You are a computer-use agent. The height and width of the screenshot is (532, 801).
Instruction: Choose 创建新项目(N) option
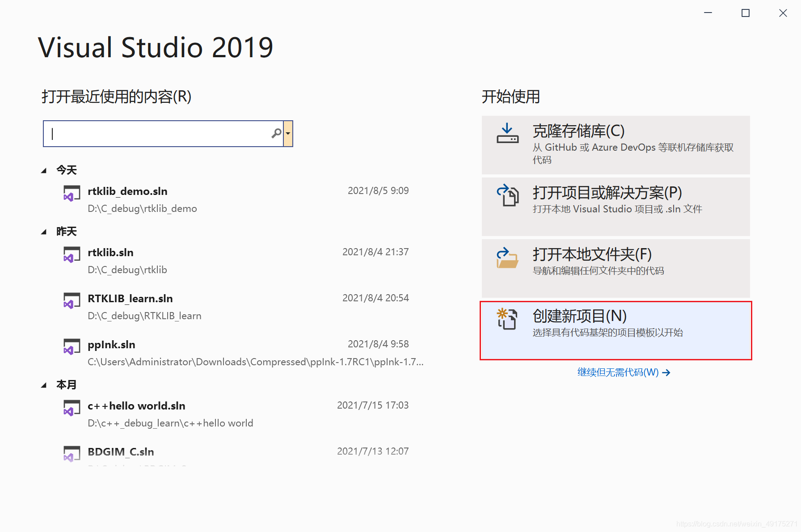tap(616, 330)
